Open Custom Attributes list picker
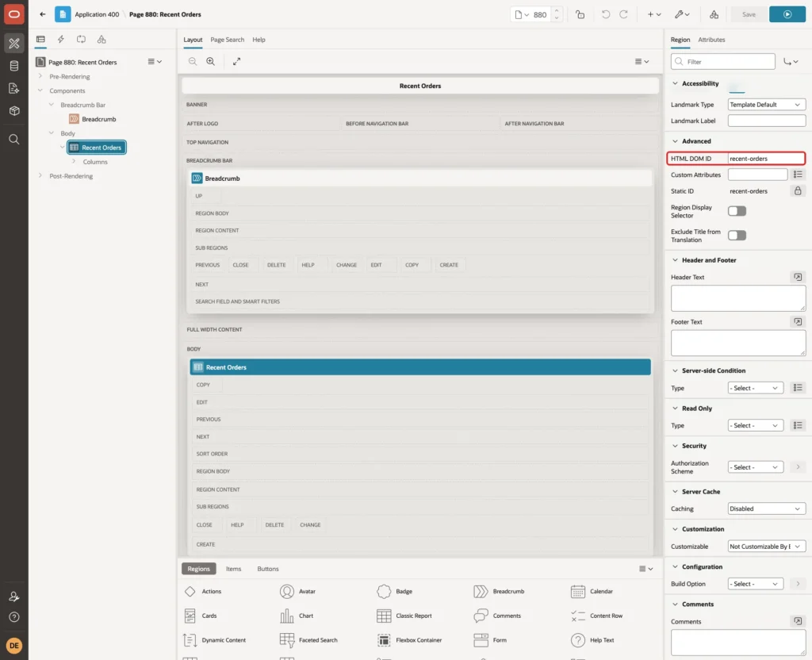 click(798, 175)
